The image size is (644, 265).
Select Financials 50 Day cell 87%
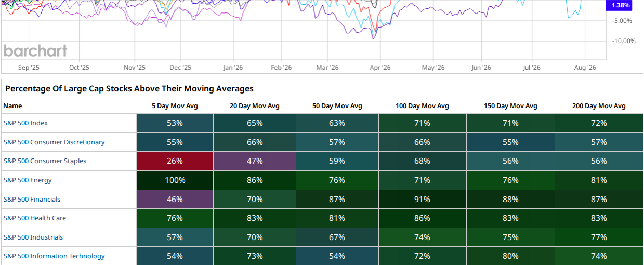pyautogui.click(x=337, y=200)
